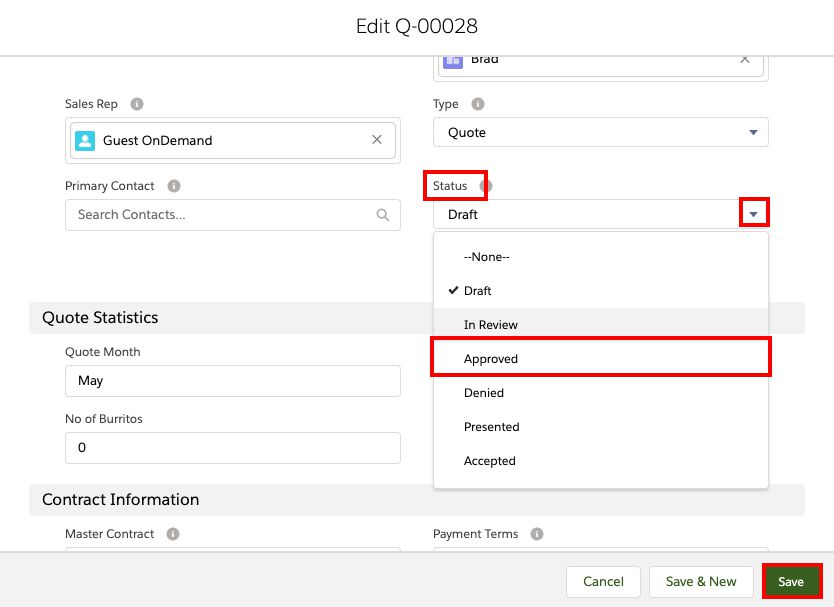Click the Save button
The height and width of the screenshot is (607, 834).
tap(791, 581)
